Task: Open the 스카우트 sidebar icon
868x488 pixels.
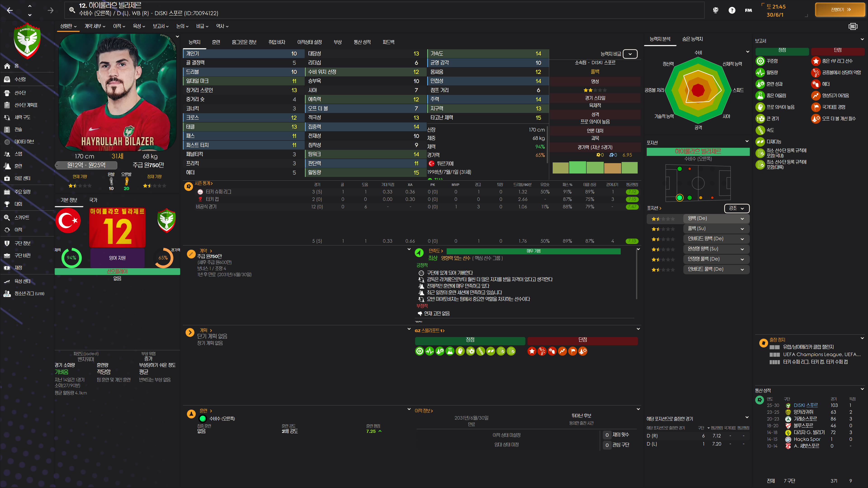Action: (x=7, y=218)
